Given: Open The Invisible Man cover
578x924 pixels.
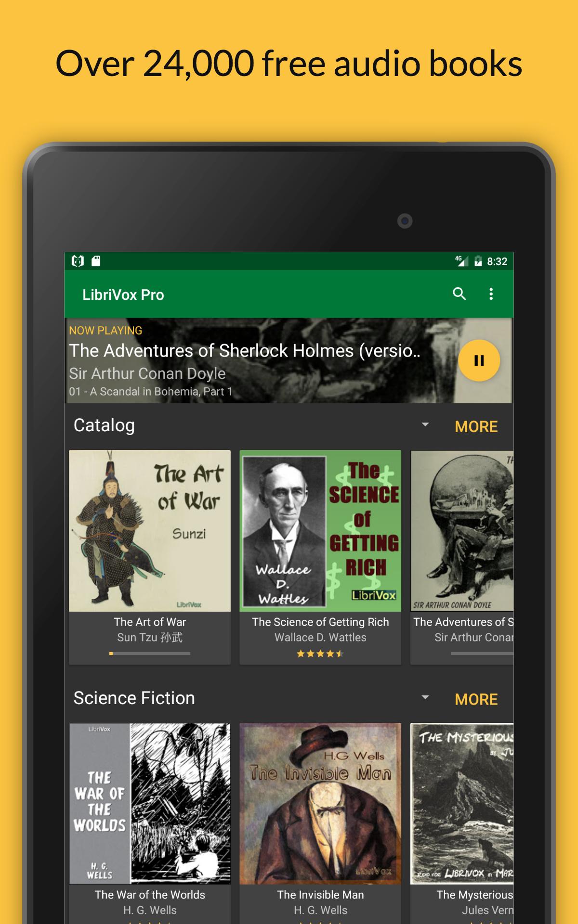Looking at the screenshot, I should (320, 804).
